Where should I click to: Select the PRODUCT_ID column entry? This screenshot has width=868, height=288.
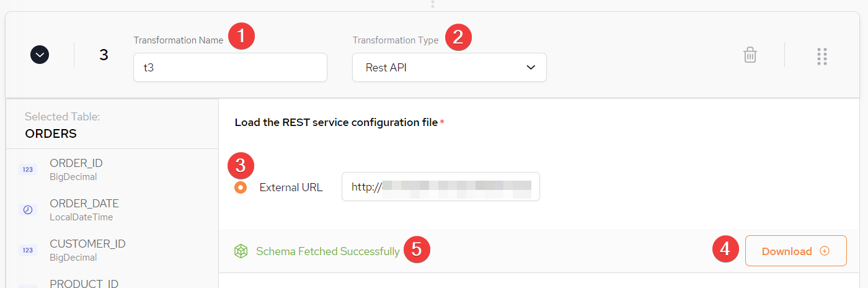[112, 280]
